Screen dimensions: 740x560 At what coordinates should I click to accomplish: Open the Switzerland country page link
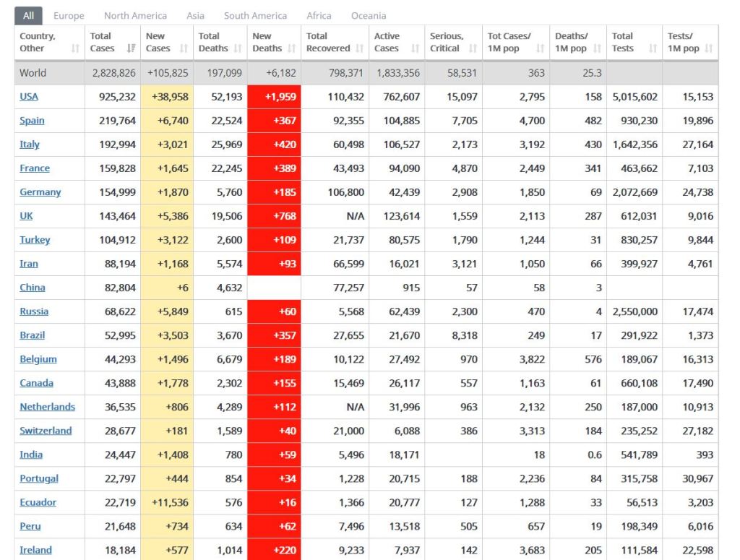point(46,431)
